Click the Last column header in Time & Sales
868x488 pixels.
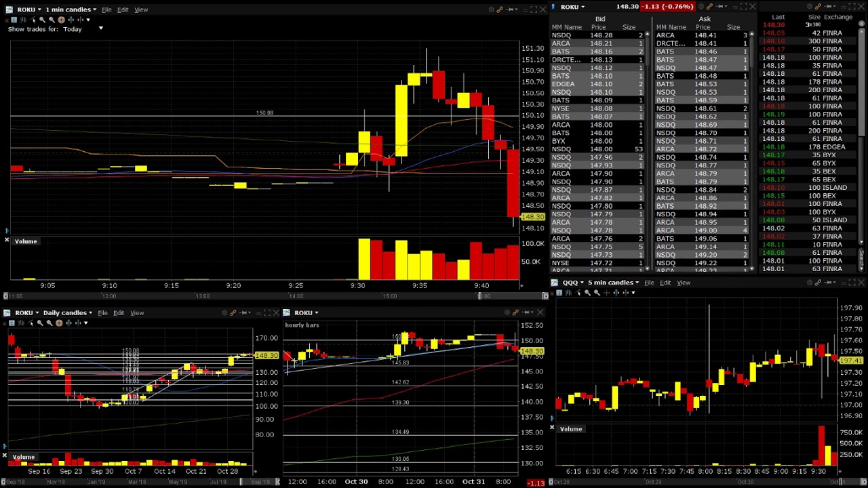point(778,17)
